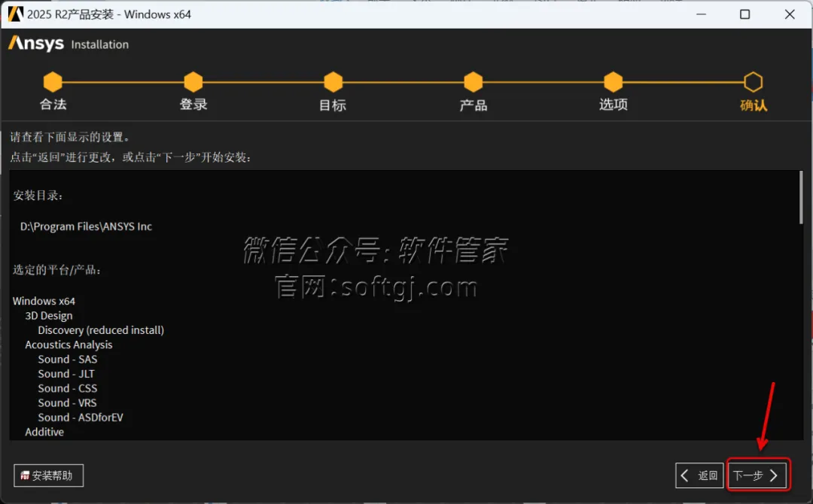Click the install path D:\Program Files\ANSYS Inc

pos(86,226)
